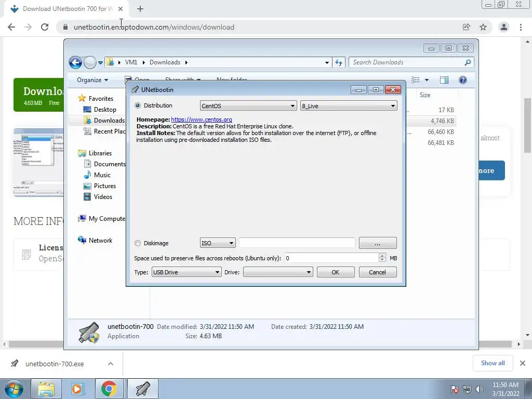This screenshot has width=532, height=399.
Task: Click Explorer back navigation arrow
Action: tap(75, 62)
